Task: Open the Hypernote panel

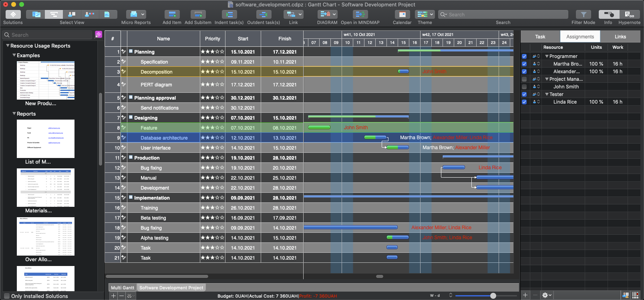Action: [x=629, y=15]
